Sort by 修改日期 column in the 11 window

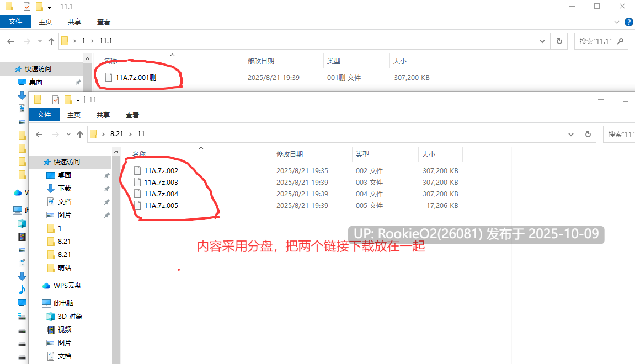point(290,154)
